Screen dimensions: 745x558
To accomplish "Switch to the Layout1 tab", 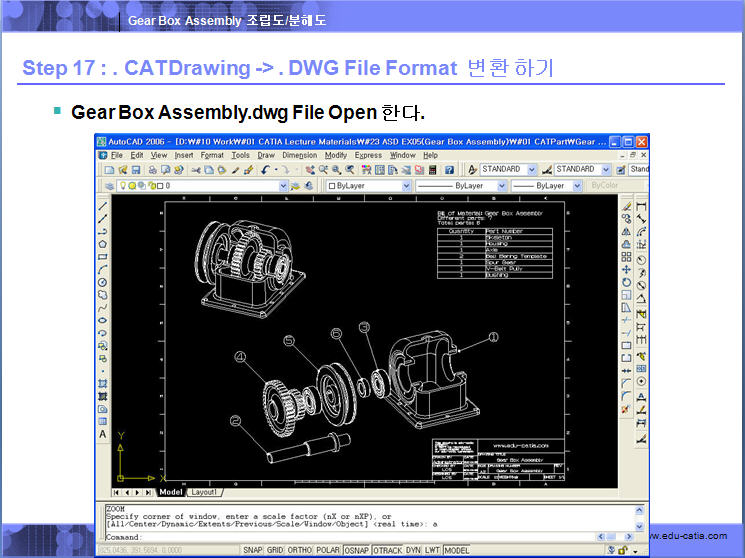I will coord(205,493).
